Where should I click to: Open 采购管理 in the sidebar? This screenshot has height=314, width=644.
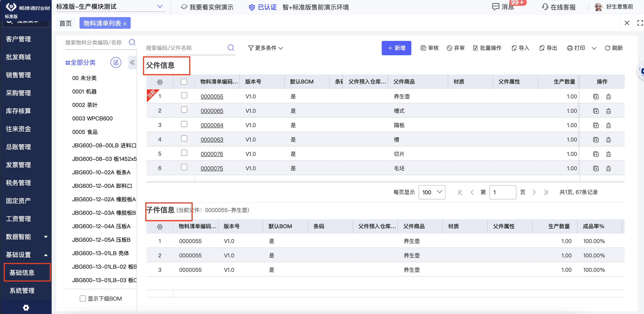pyautogui.click(x=18, y=93)
